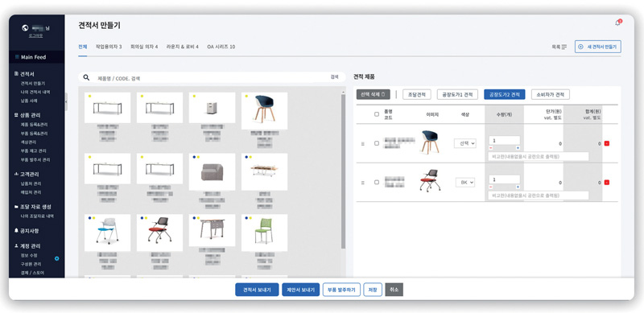Click the 제안서 보내기 button

tap(300, 290)
